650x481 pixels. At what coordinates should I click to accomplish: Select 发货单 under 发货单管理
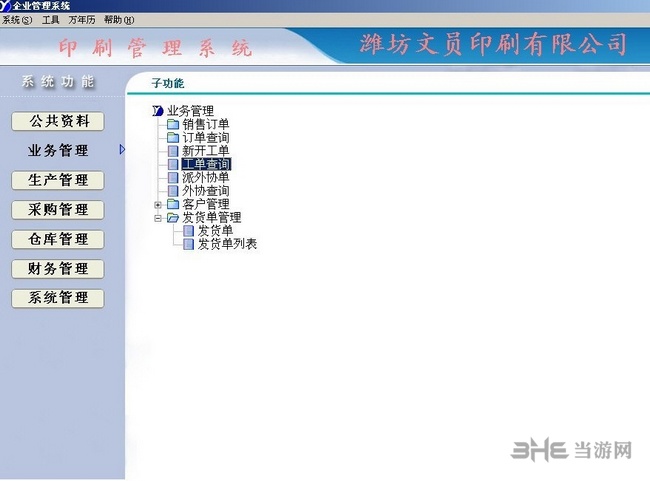pos(214,230)
